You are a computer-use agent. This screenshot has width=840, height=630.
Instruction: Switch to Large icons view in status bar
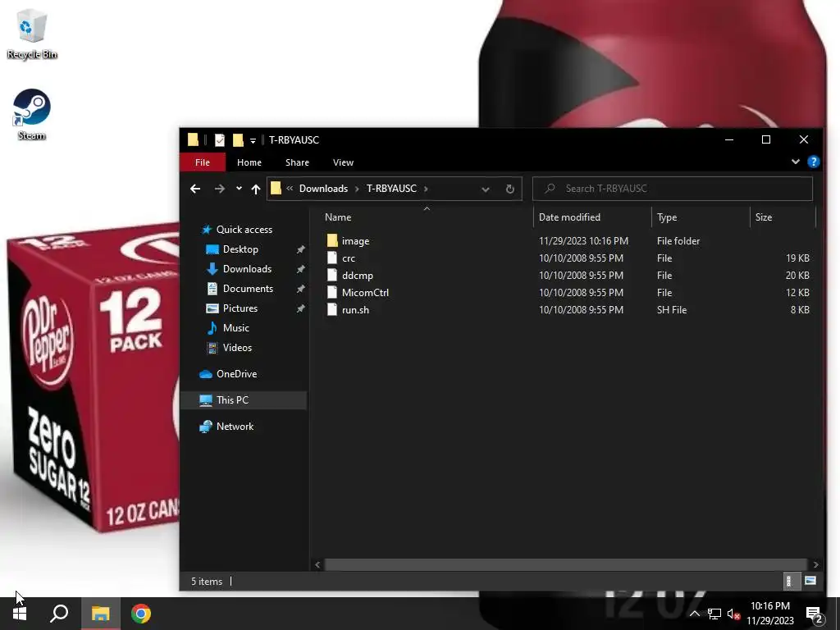click(810, 582)
